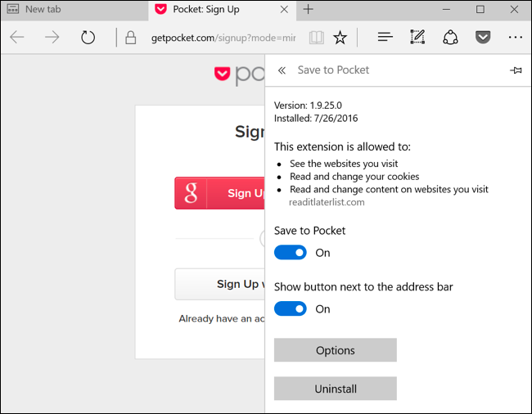Click 'See the websites you visit' permission
Image resolution: width=532 pixels, height=414 pixels.
[x=344, y=164]
